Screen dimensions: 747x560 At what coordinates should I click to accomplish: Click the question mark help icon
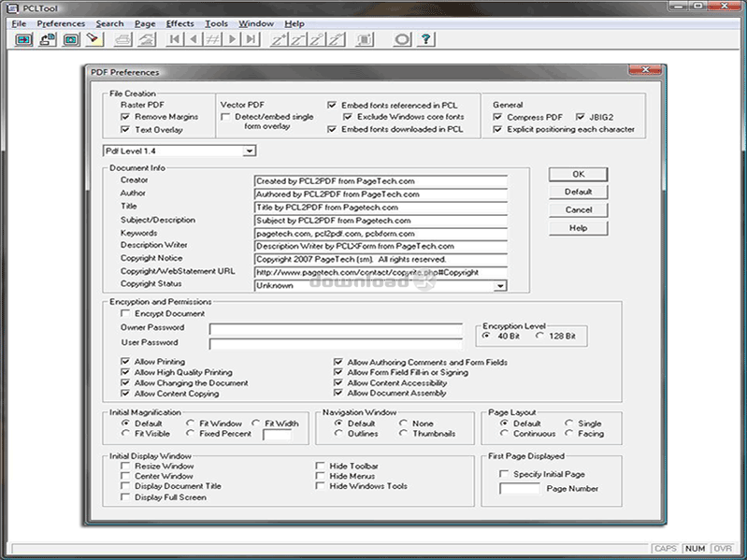coord(426,39)
